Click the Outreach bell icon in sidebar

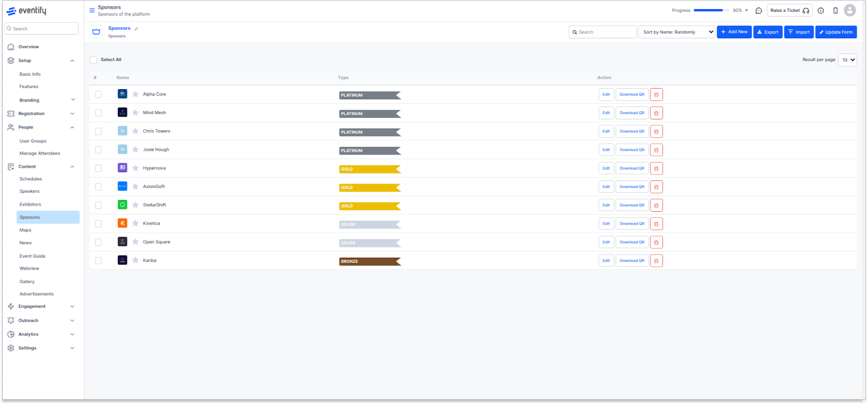coord(11,321)
